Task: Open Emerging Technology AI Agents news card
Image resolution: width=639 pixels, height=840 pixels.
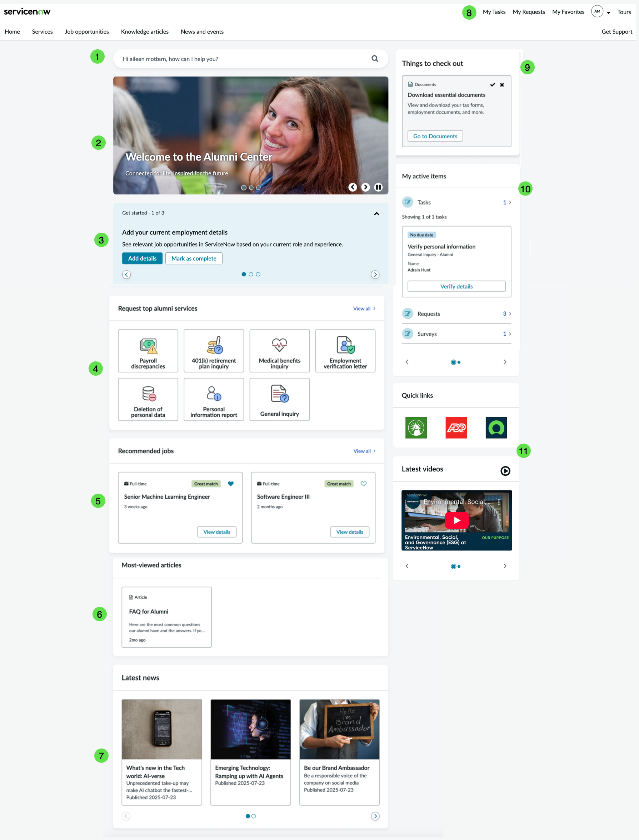Action: [x=251, y=752]
